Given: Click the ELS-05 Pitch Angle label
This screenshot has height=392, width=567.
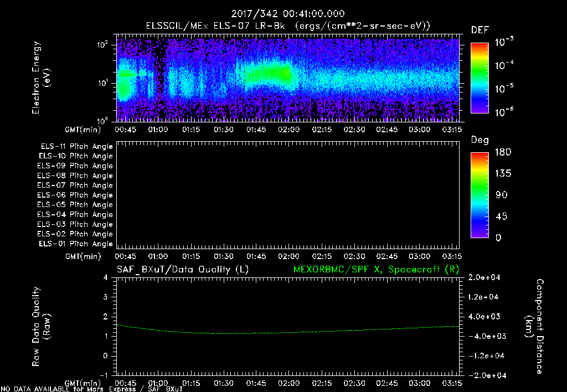Looking at the screenshot, I should 75,205.
